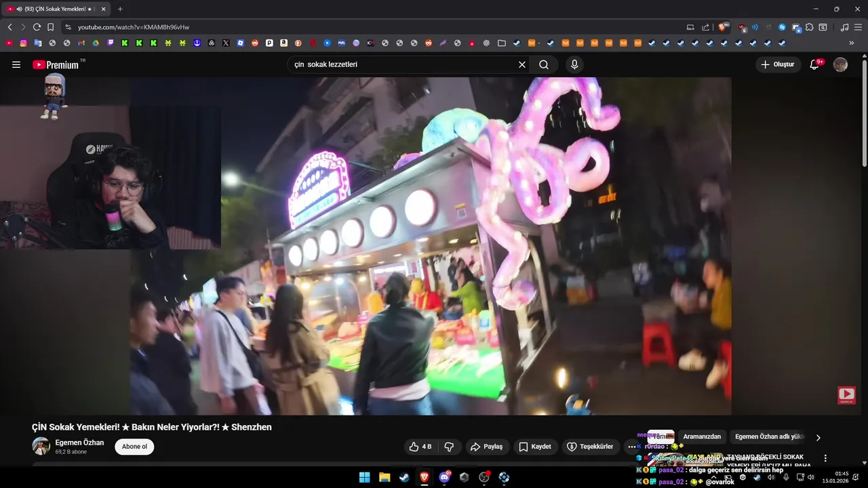
Task: Share this page from address bar
Action: [705, 27]
